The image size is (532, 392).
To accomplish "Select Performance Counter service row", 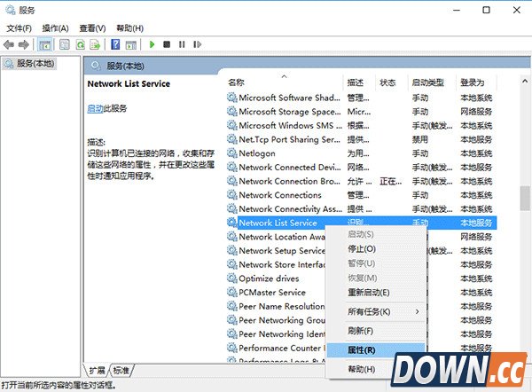I will click(x=276, y=349).
